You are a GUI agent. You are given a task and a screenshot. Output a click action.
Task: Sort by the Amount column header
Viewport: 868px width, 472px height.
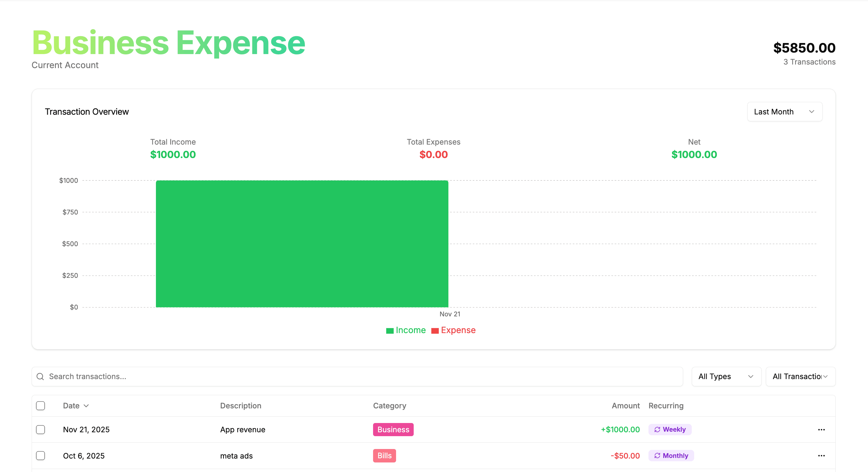pyautogui.click(x=625, y=406)
